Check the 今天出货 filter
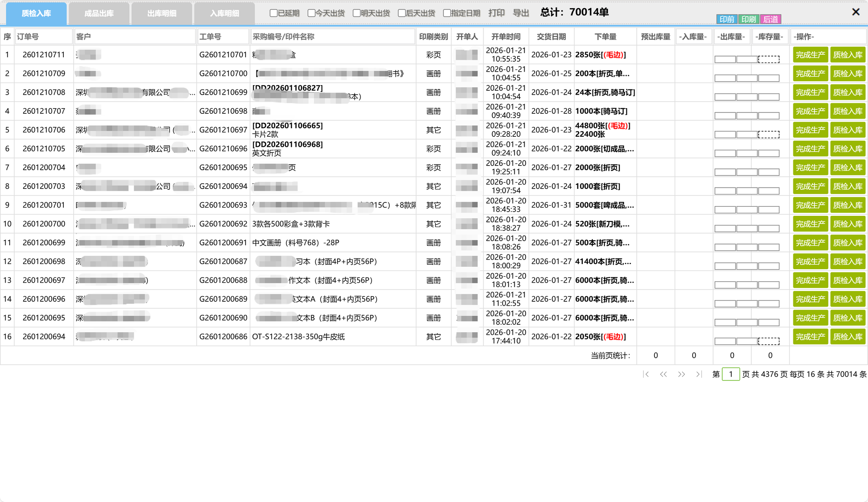The width and height of the screenshot is (868, 502). 311,13
